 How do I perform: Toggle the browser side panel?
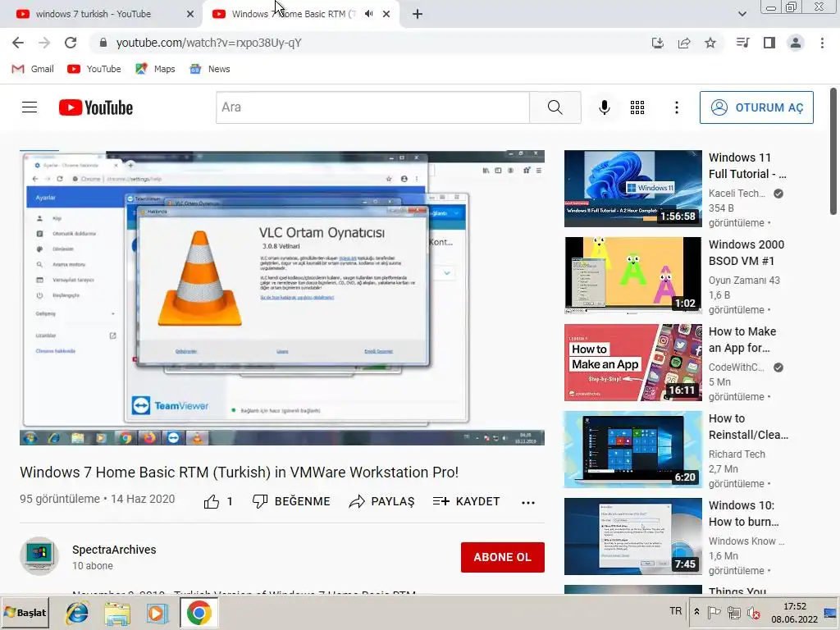(769, 43)
